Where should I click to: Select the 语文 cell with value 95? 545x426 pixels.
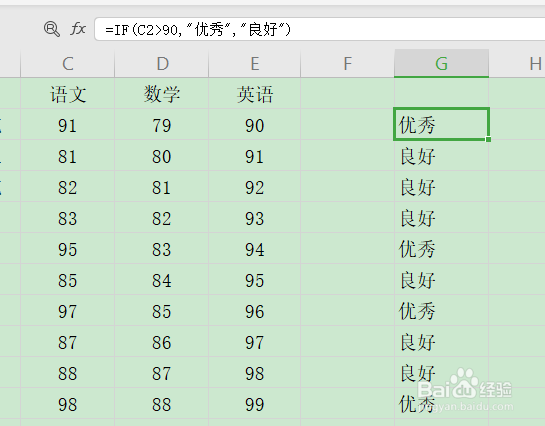tap(67, 248)
